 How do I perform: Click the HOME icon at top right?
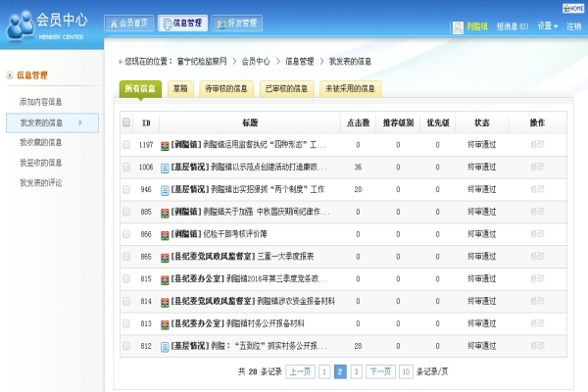click(x=574, y=6)
